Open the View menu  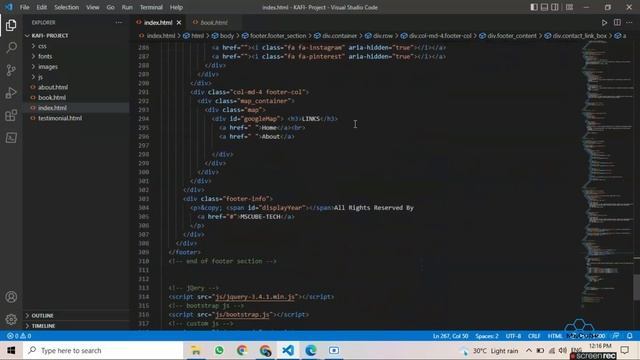point(93,7)
